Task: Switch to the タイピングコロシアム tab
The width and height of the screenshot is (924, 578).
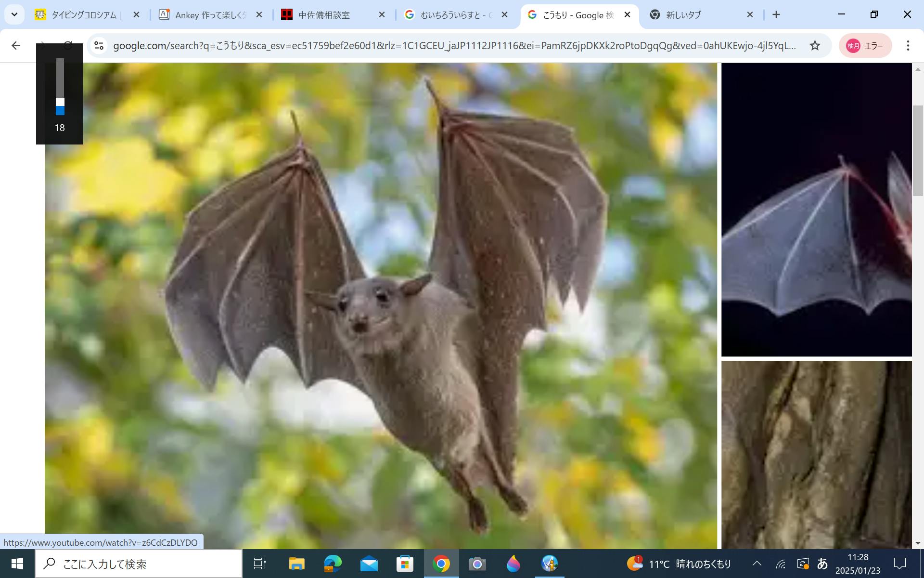Action: click(84, 15)
